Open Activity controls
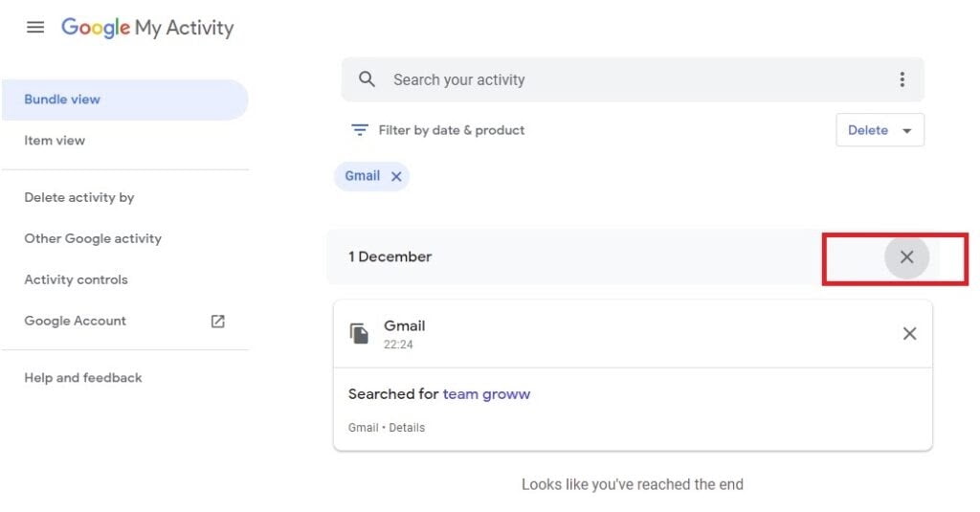The height and width of the screenshot is (512, 980). coord(76,280)
